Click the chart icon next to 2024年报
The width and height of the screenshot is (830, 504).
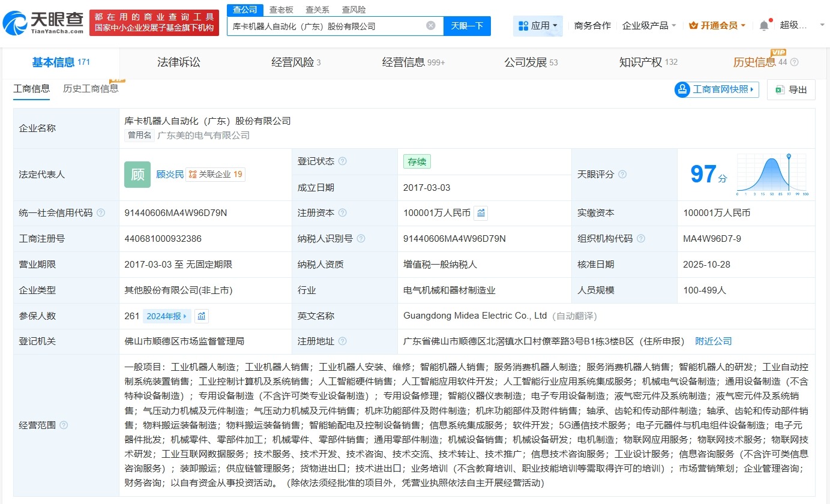203,315
